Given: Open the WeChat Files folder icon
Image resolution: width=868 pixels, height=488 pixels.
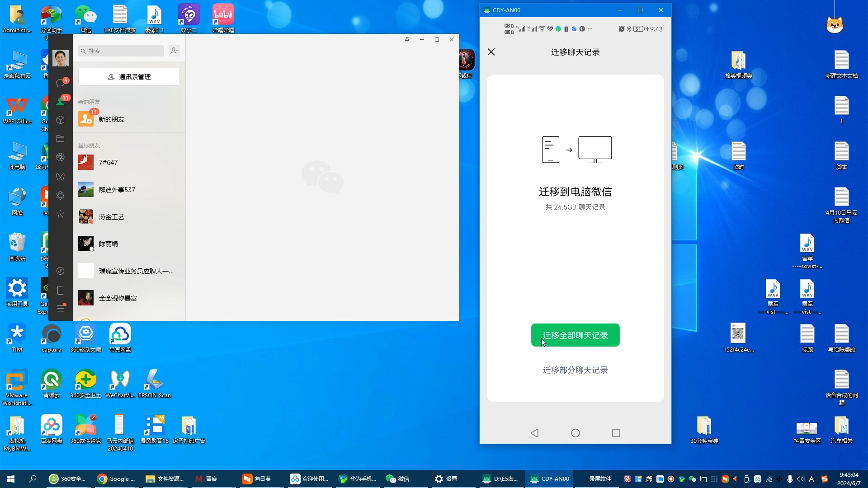Looking at the screenshot, I should click(60, 139).
